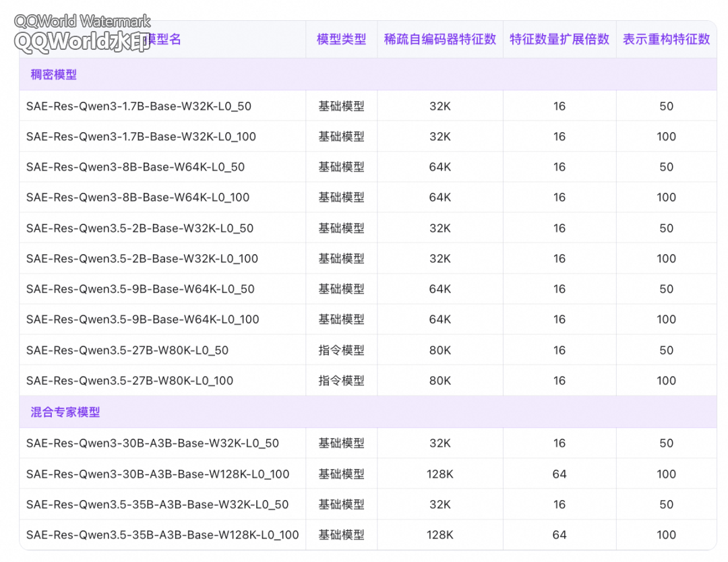Click SAE-Res-Qwen3-8B-Base-W64K-L0_50 model name
Screen dimensions: 728x562
click(x=135, y=167)
